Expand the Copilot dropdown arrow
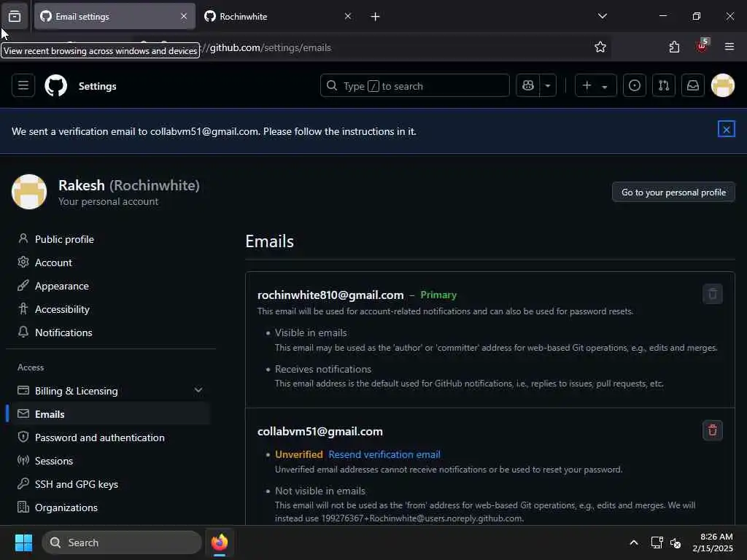 pos(548,86)
